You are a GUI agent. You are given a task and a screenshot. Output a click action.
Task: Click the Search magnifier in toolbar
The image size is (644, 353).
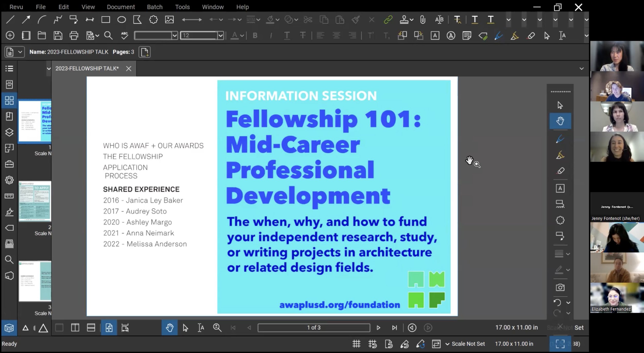pyautogui.click(x=108, y=35)
